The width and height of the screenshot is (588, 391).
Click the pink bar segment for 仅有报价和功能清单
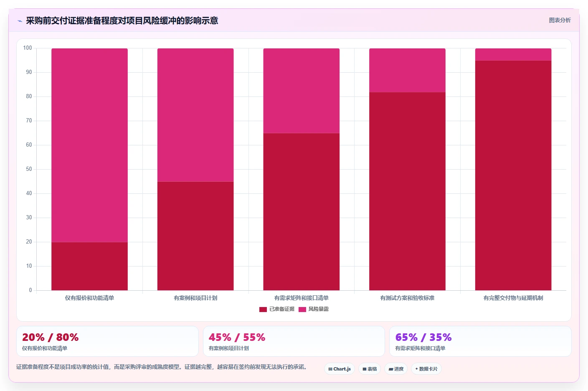coord(89,145)
